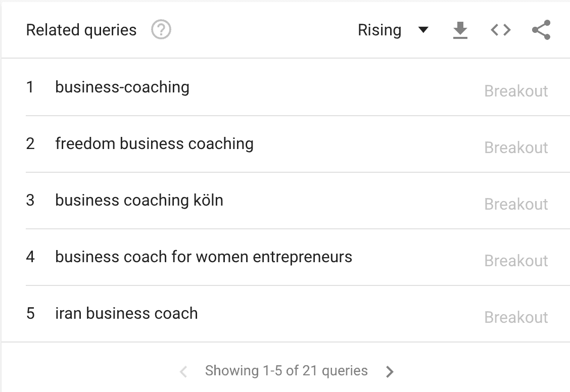This screenshot has width=570, height=392.
Task: Go to next page of queries
Action: 389,372
